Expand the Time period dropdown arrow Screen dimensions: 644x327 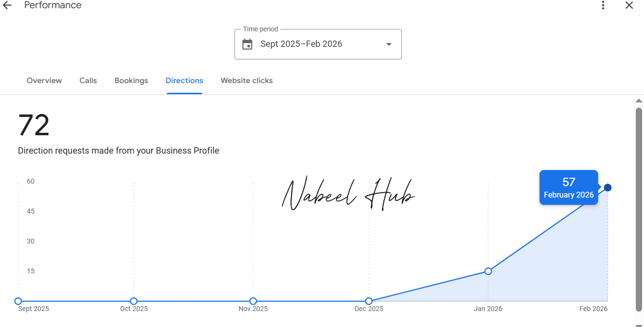tap(389, 44)
